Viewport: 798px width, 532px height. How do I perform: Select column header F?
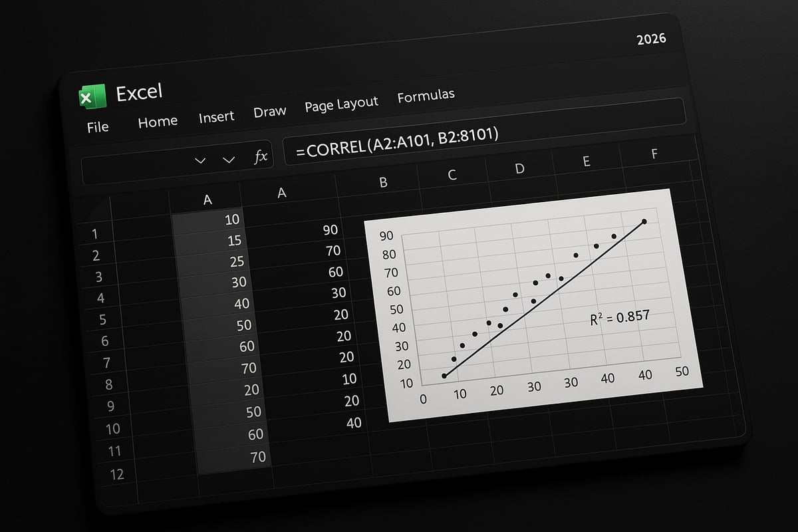(x=655, y=154)
